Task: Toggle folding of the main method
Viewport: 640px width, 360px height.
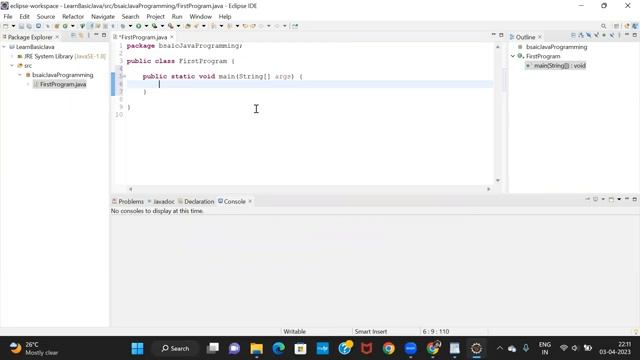Action: tap(124, 76)
